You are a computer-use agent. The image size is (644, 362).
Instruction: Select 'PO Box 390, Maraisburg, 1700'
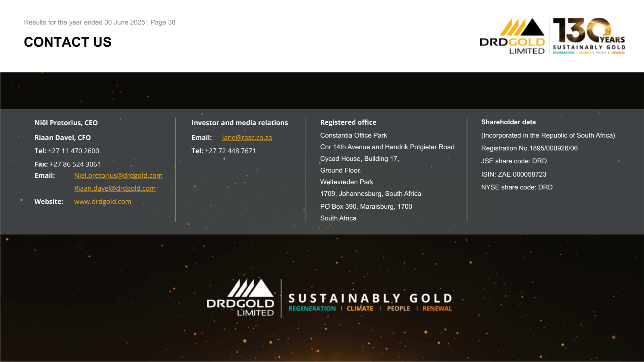366,206
